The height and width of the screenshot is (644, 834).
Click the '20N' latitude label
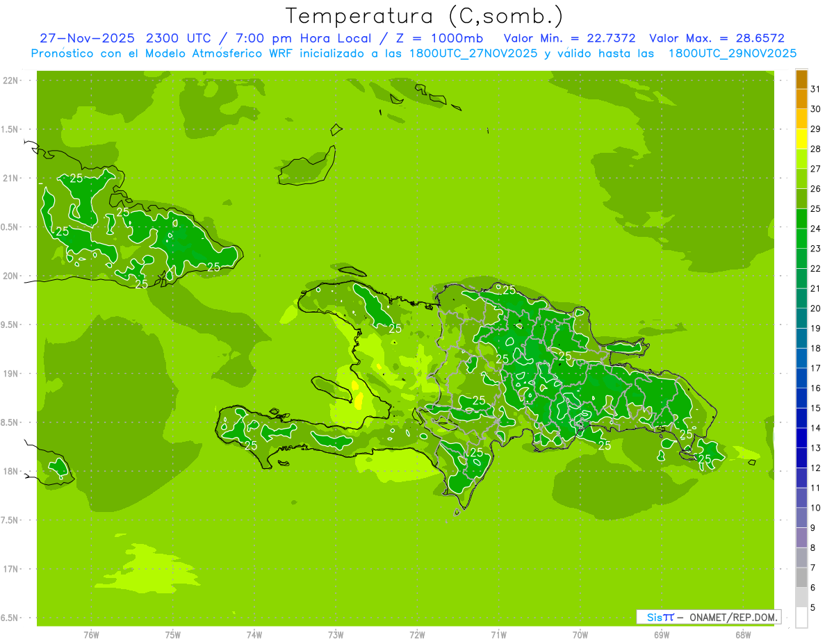[x=10, y=276]
